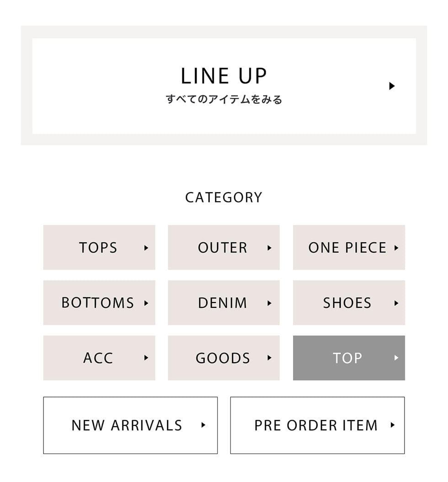The image size is (448, 482).
Task: Select the DENIM category
Action: point(222,303)
